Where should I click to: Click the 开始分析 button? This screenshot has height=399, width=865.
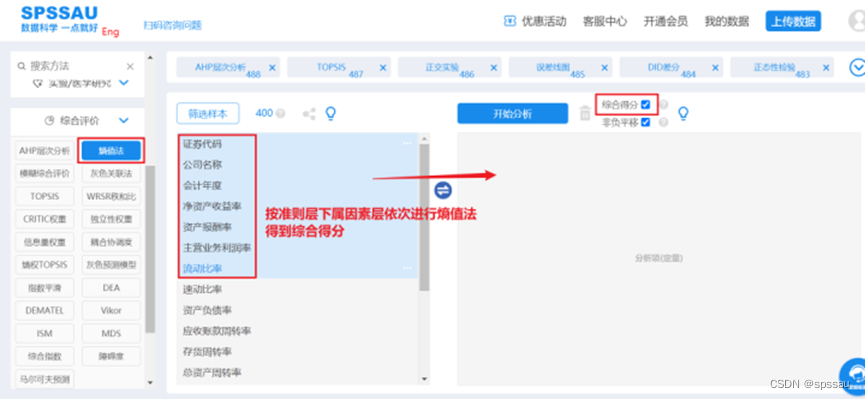pos(512,114)
